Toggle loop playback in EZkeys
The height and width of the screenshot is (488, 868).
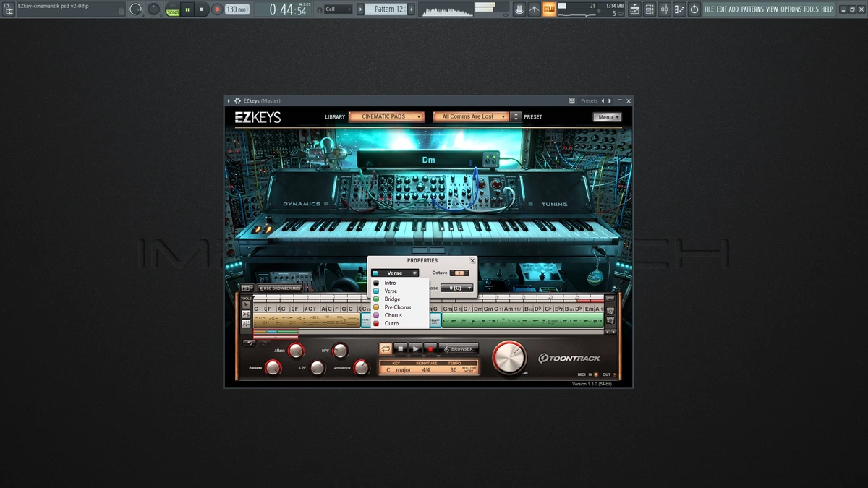(386, 348)
